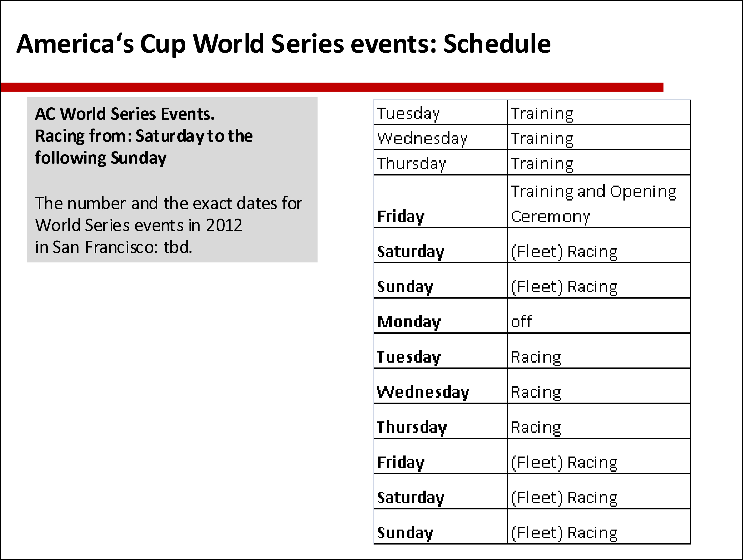
Task: Click the 'Monday' cell
Action: click(441, 316)
